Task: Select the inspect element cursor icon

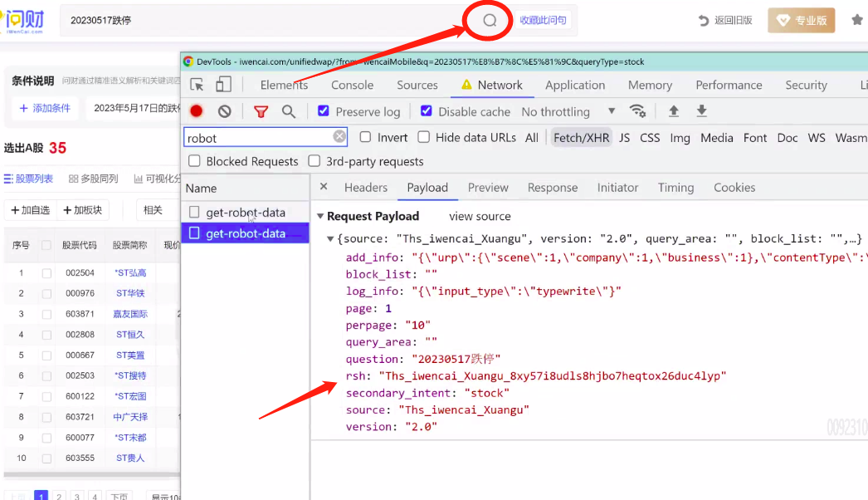Action: (x=197, y=85)
